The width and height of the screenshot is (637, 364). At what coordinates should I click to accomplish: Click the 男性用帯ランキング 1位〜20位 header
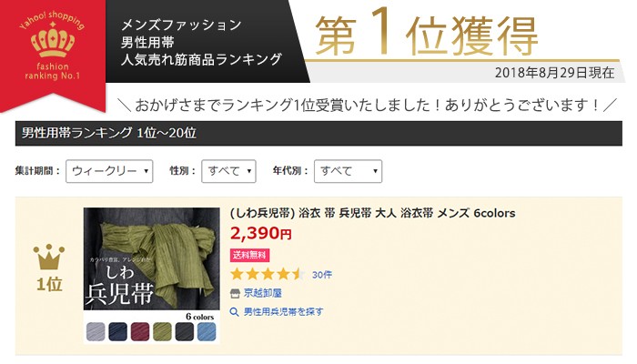[318, 133]
